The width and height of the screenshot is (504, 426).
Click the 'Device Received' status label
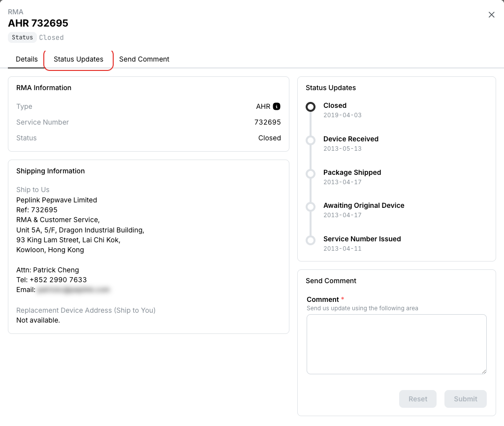[350, 139]
